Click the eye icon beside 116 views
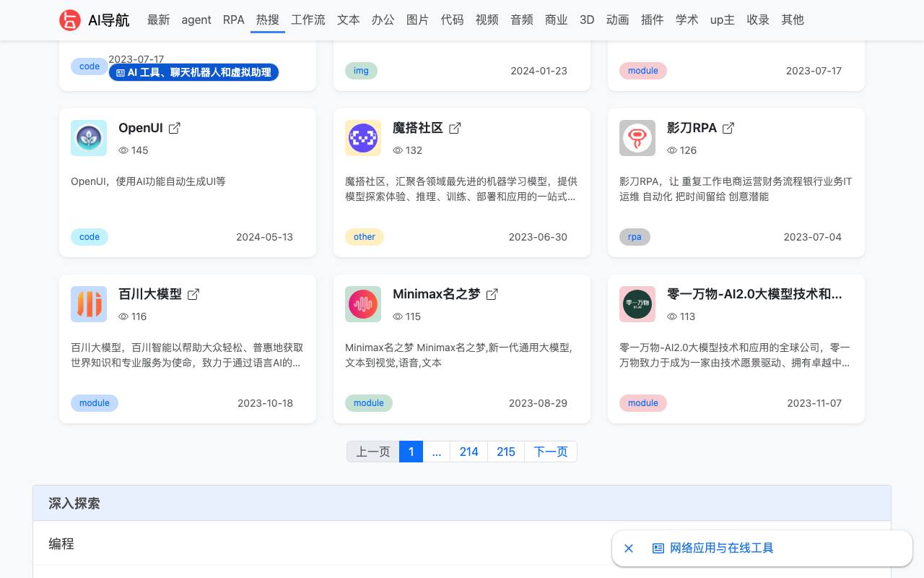This screenshot has width=924, height=578. click(x=123, y=316)
